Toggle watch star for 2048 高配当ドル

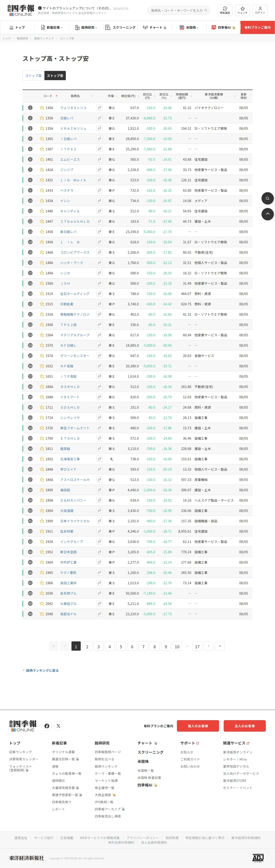click(x=42, y=614)
